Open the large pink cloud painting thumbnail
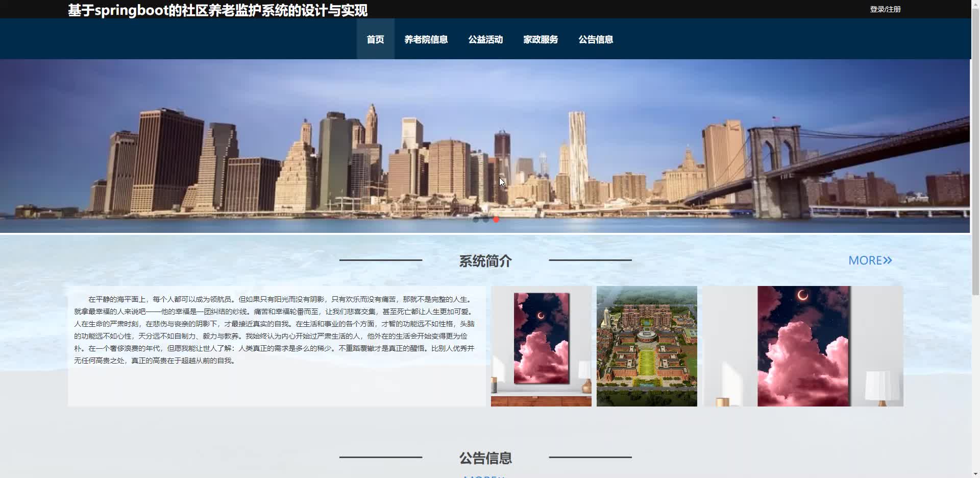980x478 pixels. 803,346
